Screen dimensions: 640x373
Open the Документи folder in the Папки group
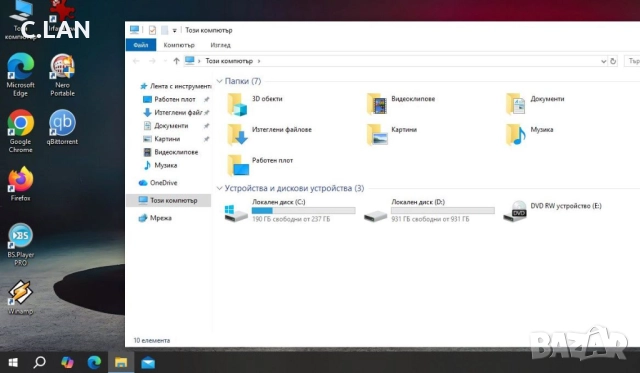536,104
